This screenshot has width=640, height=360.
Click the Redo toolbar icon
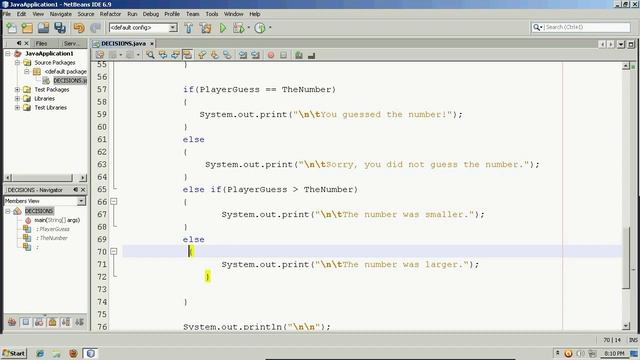[95, 28]
